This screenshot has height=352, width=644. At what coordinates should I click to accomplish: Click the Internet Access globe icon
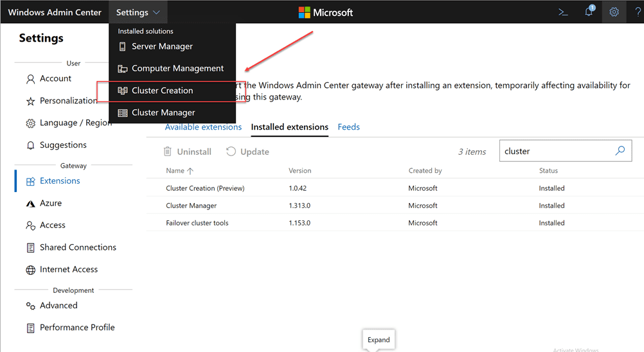point(30,270)
